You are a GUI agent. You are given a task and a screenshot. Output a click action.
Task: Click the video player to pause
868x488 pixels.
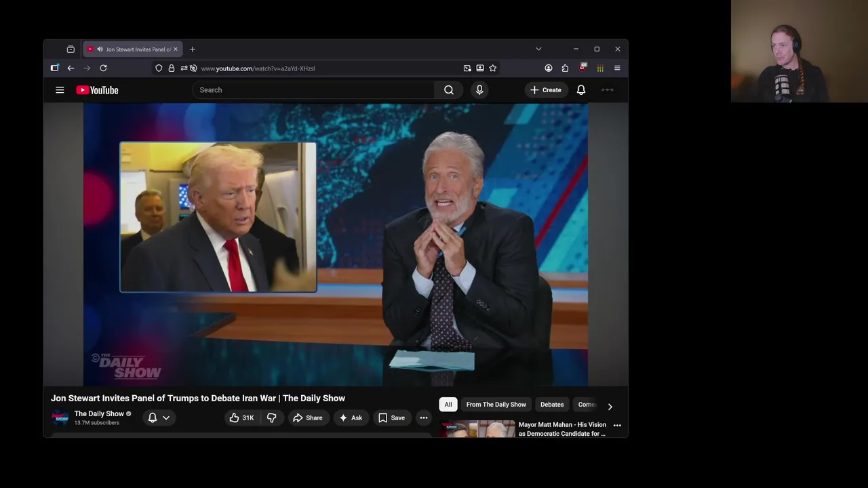tap(336, 245)
